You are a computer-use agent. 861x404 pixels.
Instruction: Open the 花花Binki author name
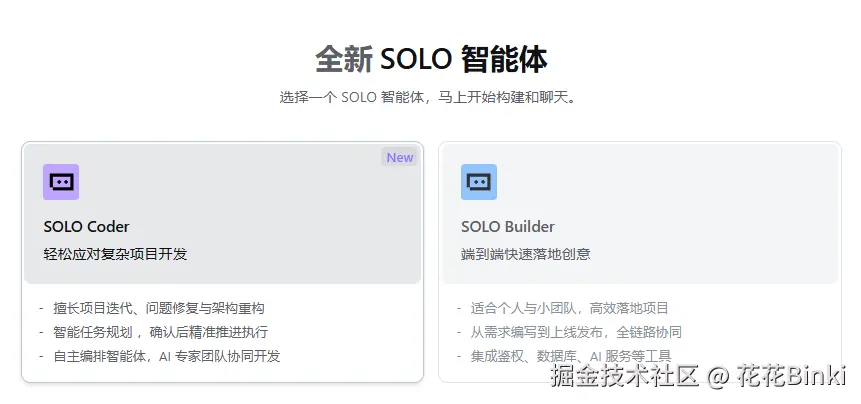(x=792, y=377)
